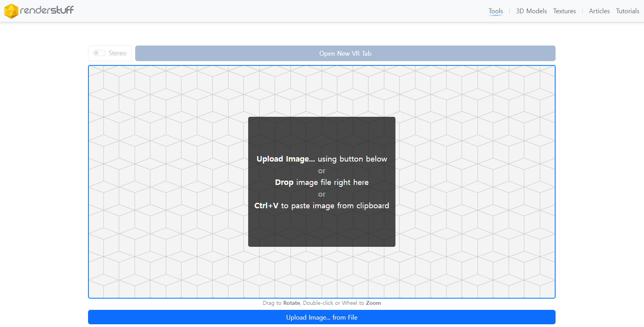Go to the 3D Models section
The height and width of the screenshot is (327, 644).
coord(531,11)
